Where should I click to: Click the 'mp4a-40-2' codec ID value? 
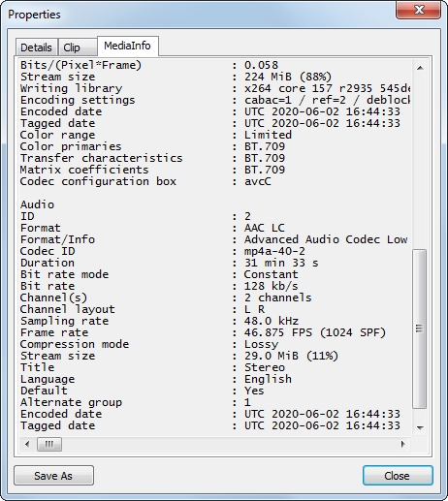[x=274, y=251]
